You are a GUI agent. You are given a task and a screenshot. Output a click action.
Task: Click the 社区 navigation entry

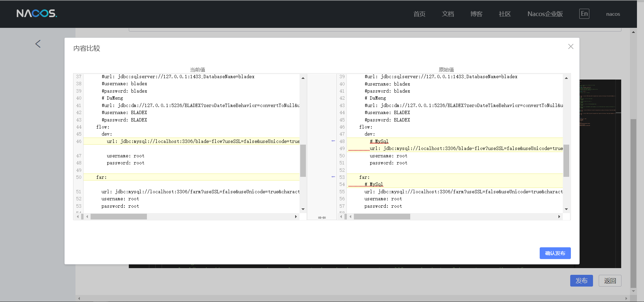(504, 14)
